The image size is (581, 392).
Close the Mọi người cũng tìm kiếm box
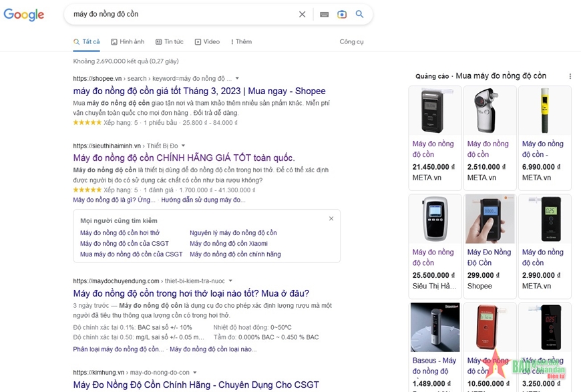tap(331, 218)
